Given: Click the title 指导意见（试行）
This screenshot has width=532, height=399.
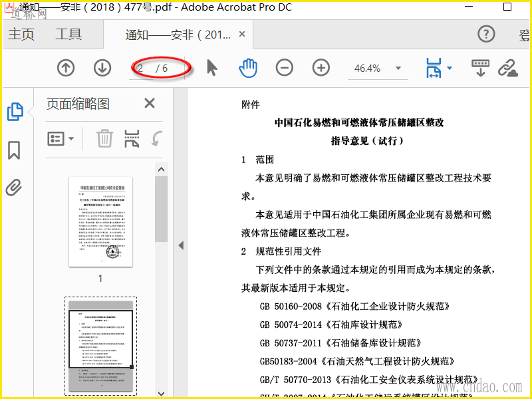Looking at the screenshot, I should coord(368,141).
